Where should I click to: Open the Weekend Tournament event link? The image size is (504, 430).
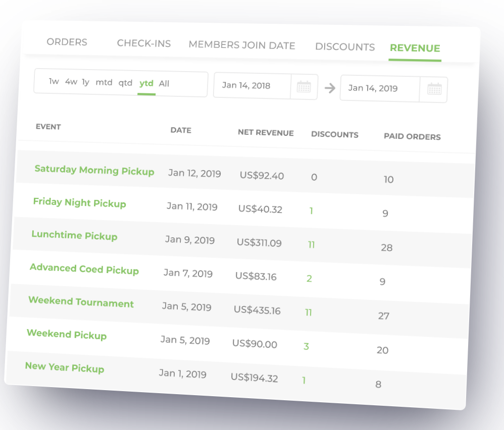click(x=81, y=302)
